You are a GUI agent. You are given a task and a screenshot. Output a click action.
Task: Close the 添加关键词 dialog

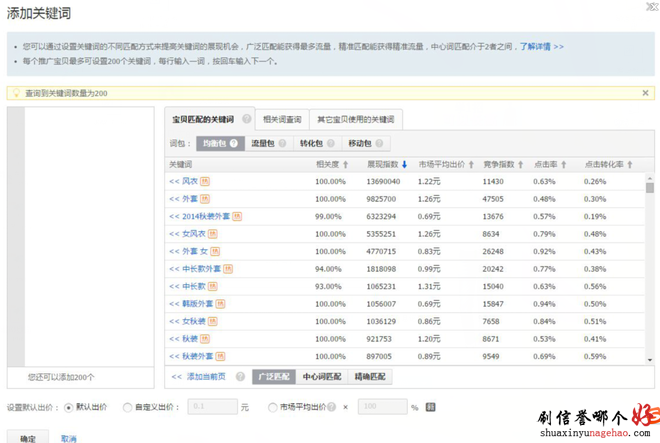[x=652, y=6]
